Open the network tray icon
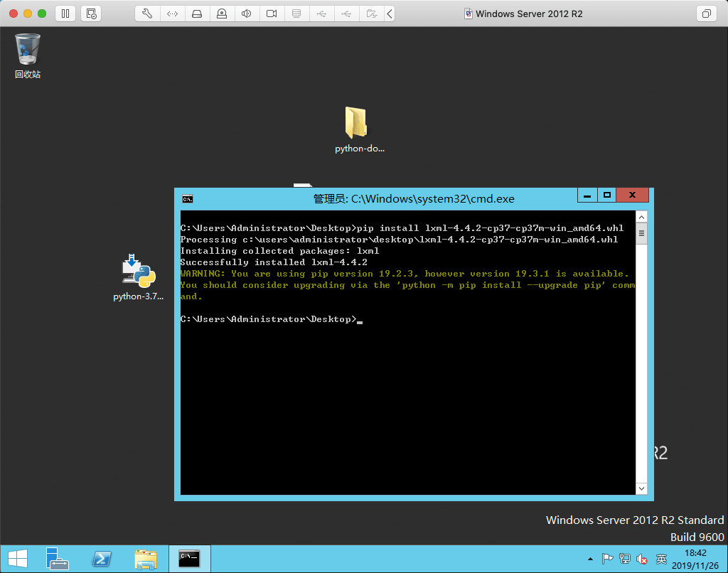 pyautogui.click(x=624, y=559)
